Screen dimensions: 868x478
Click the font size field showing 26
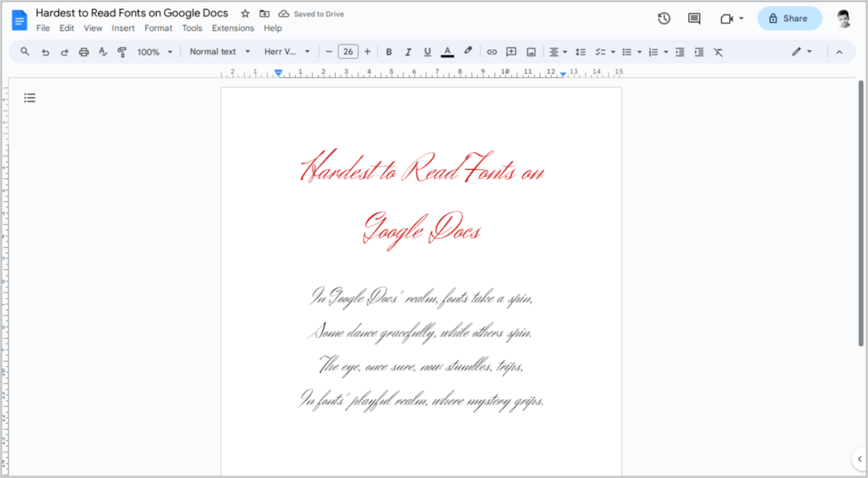[348, 52]
